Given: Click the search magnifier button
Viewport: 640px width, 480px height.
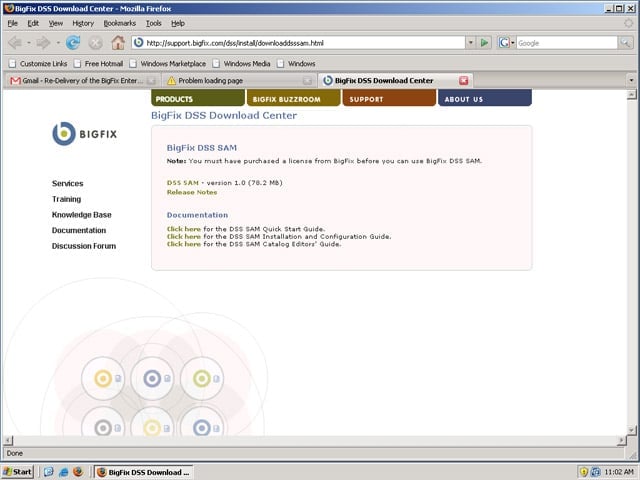Looking at the screenshot, I should click(625, 42).
